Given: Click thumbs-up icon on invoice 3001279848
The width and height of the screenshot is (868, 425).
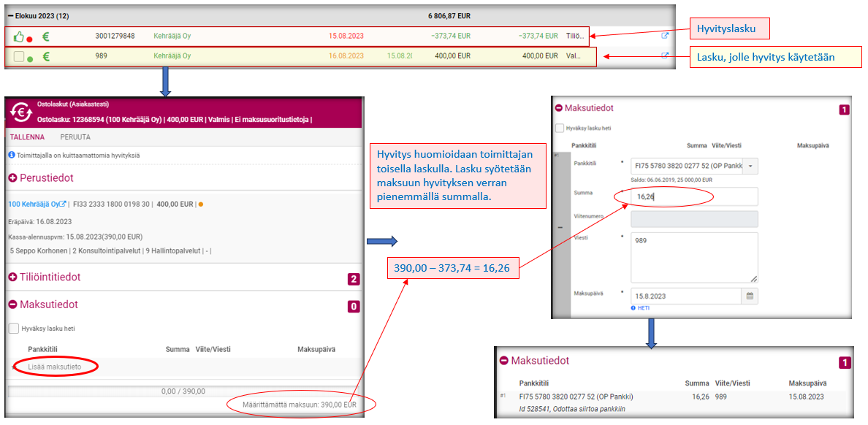Looking at the screenshot, I should pos(18,36).
